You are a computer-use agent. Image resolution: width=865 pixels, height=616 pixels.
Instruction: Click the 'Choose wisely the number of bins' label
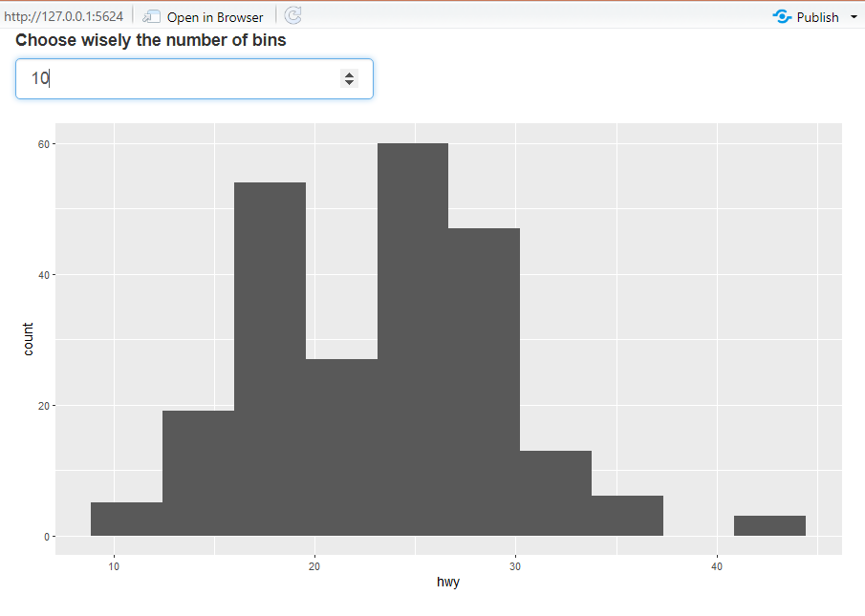pos(151,40)
